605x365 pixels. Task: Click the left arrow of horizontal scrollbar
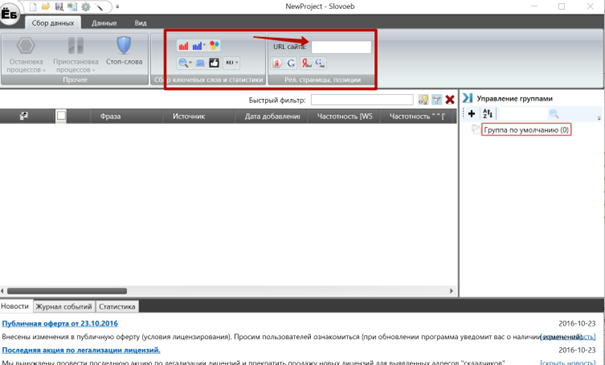tap(2, 291)
